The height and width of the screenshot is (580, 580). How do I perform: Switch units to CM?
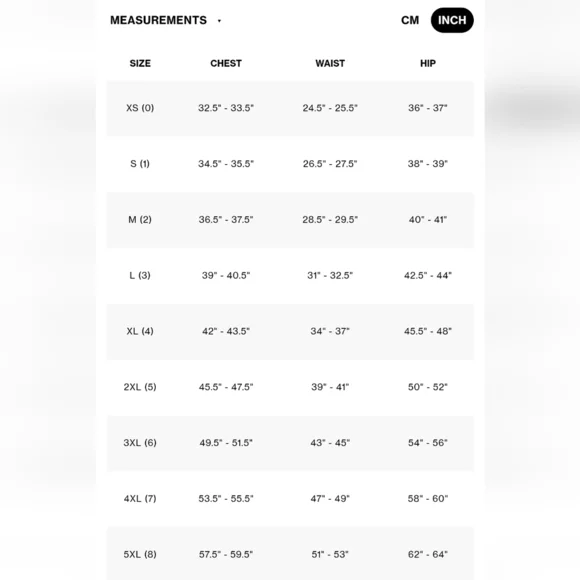tap(410, 20)
